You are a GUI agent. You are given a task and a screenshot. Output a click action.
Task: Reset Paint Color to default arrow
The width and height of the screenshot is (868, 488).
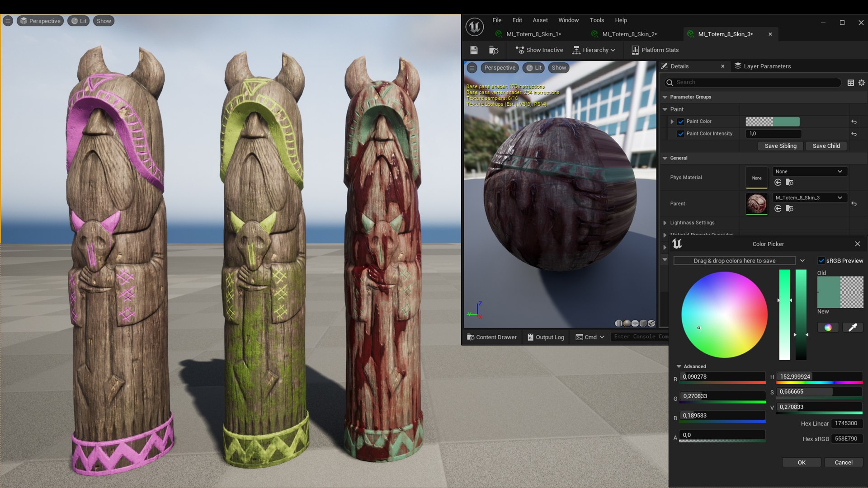854,122
